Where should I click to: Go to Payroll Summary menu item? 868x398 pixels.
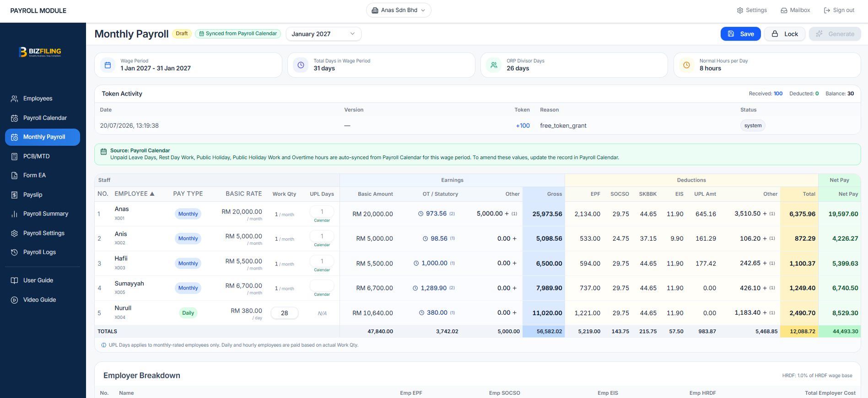(46, 214)
